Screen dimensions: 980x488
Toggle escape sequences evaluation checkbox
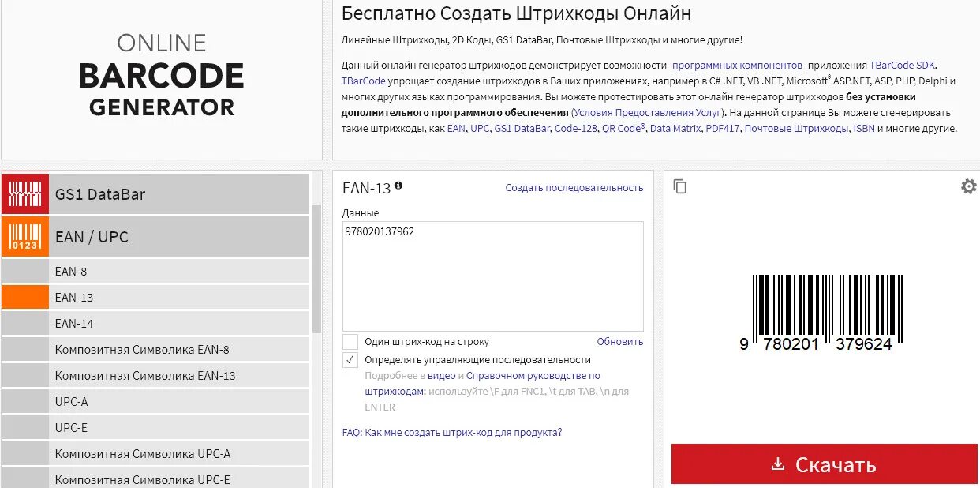[350, 360]
